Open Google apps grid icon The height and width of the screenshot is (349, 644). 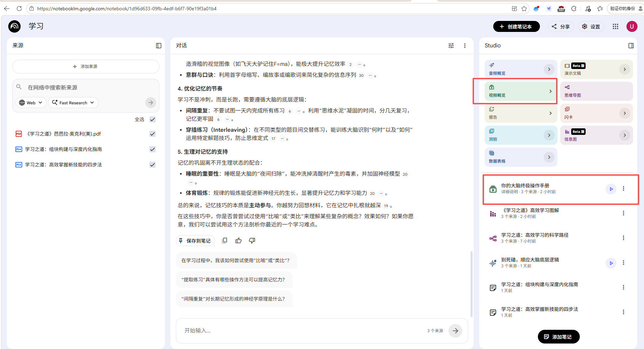tap(615, 26)
